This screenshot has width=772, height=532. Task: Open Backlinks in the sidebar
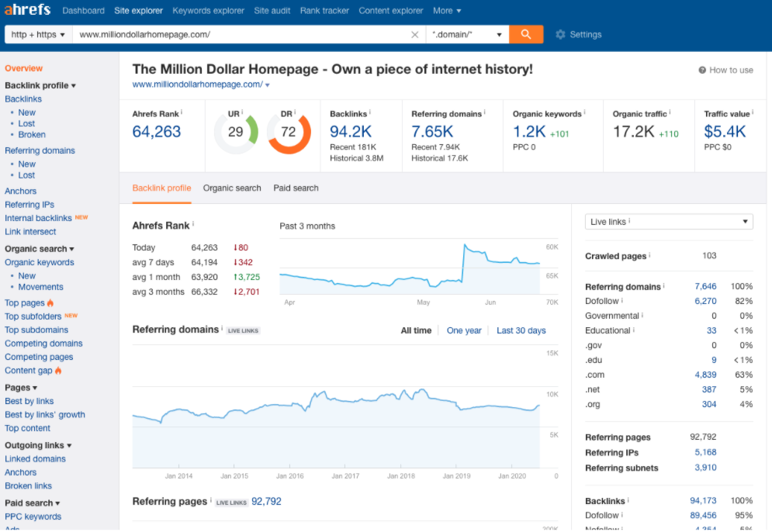pyautogui.click(x=23, y=99)
